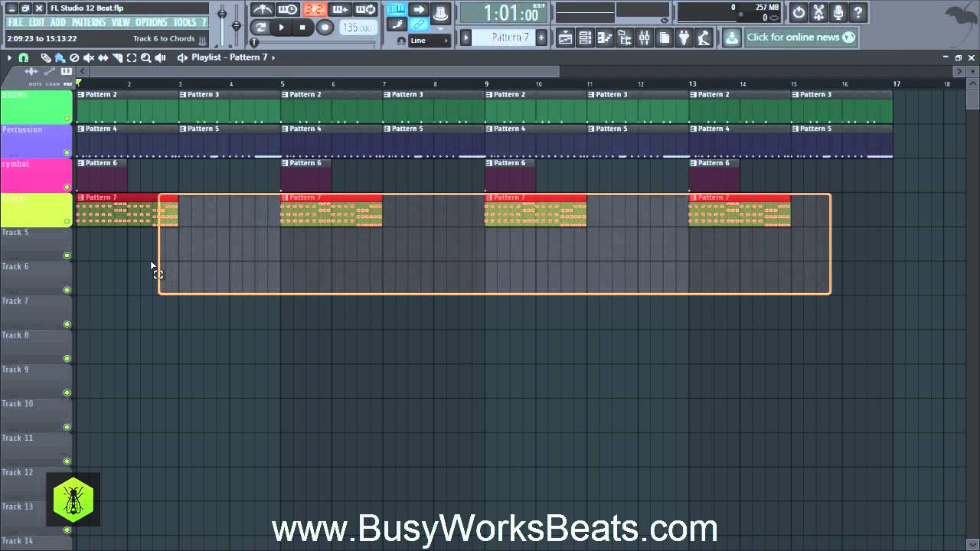Screen dimensions: 980x551
Task: Switch to pattern/song mode toggle
Action: pos(261,27)
